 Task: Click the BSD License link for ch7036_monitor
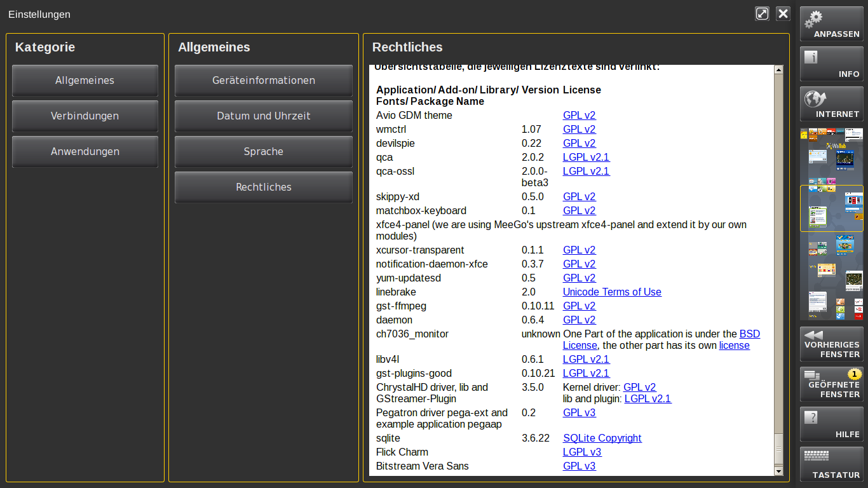coord(749,334)
